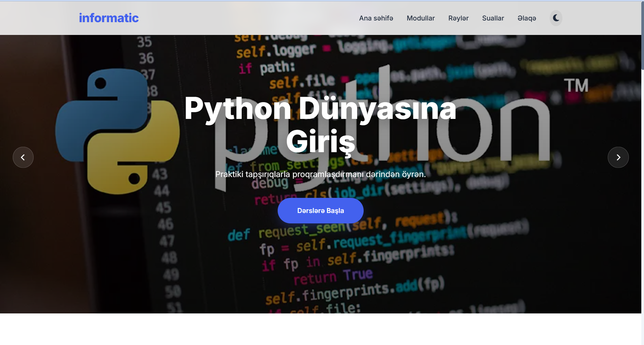Screen dimensions: 644x345
Task: Navigate to Rəylər
Action: pyautogui.click(x=458, y=18)
